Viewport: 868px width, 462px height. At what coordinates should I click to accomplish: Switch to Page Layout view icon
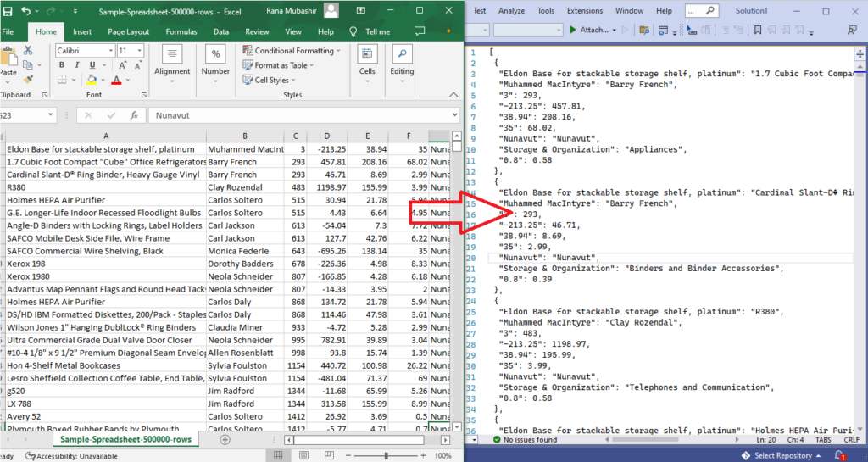coord(302,455)
